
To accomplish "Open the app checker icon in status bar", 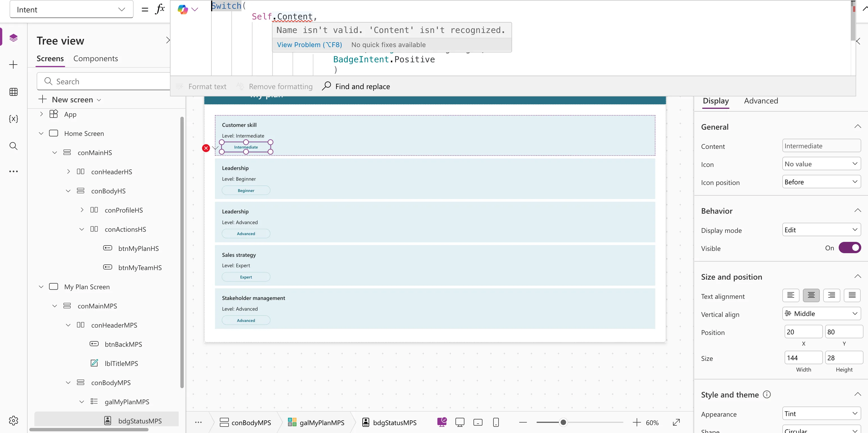I will [x=442, y=422].
